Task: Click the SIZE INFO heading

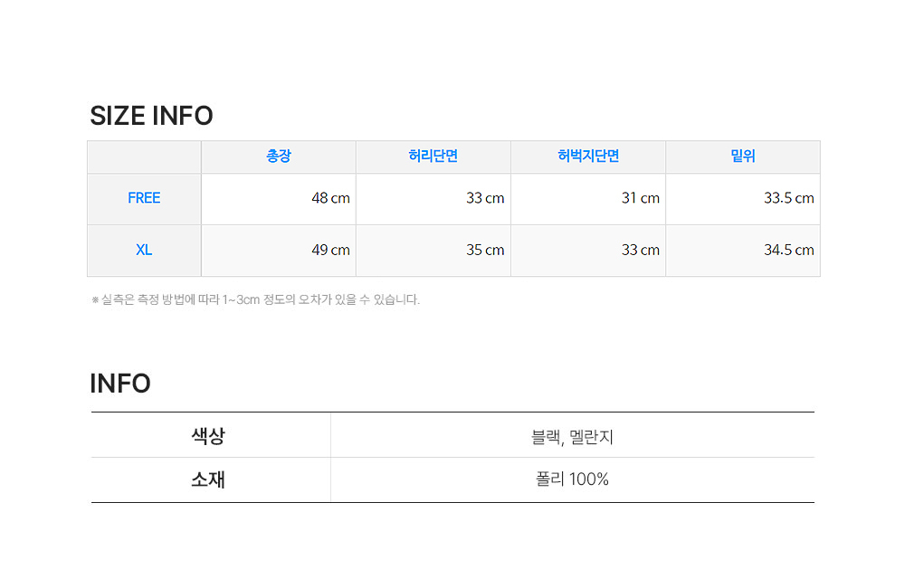Action: click(x=151, y=116)
